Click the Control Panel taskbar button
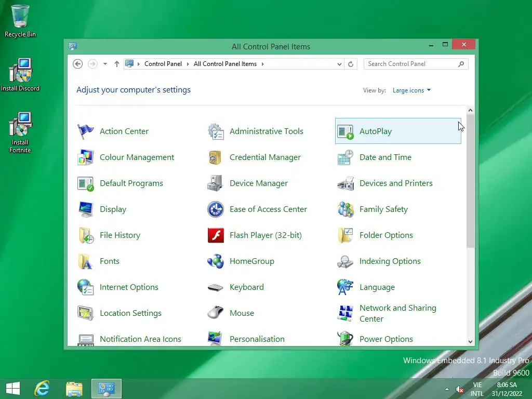This screenshot has height=399, width=532. 106,389
